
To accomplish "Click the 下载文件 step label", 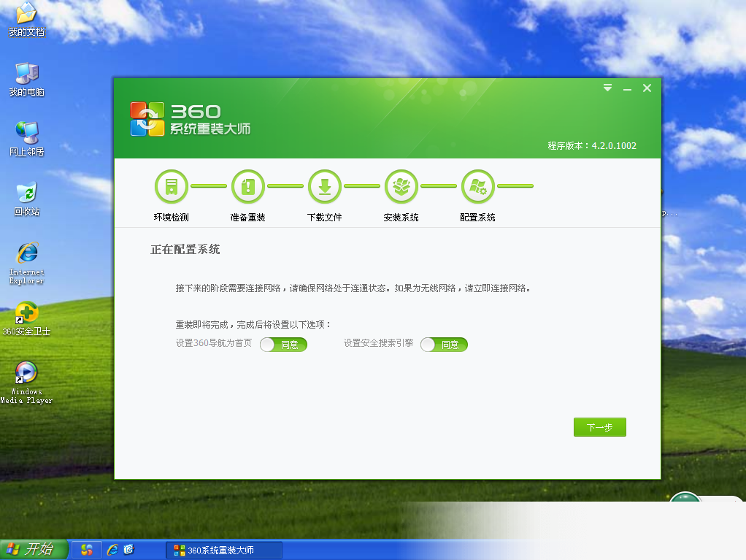I will (x=325, y=218).
